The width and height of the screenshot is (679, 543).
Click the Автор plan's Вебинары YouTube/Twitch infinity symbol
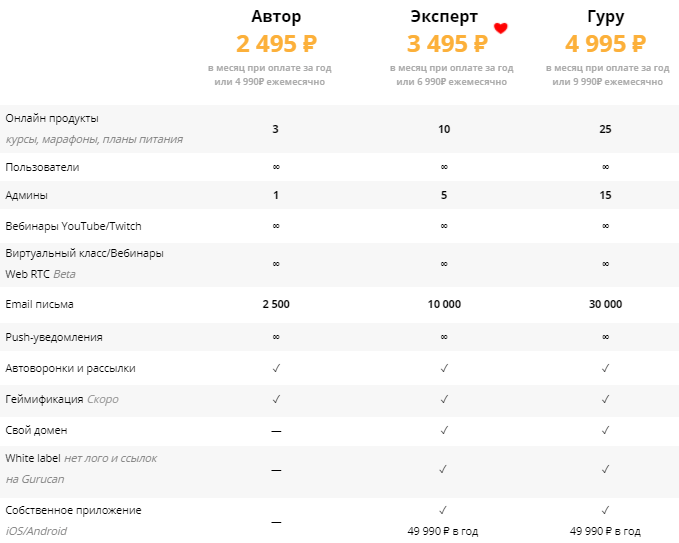(276, 226)
